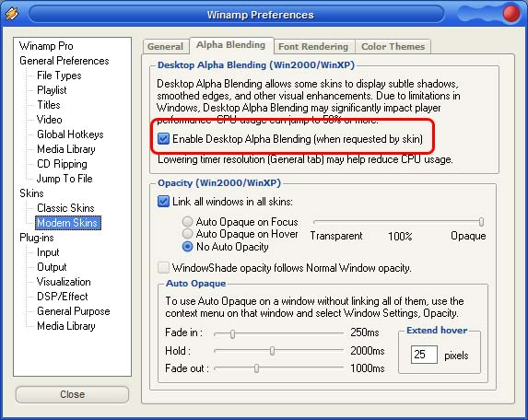Select Global Hotkeys in the tree

click(x=70, y=134)
